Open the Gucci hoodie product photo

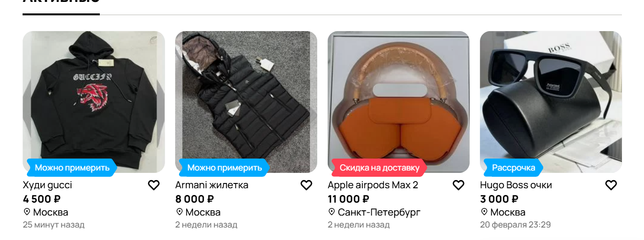click(x=94, y=102)
